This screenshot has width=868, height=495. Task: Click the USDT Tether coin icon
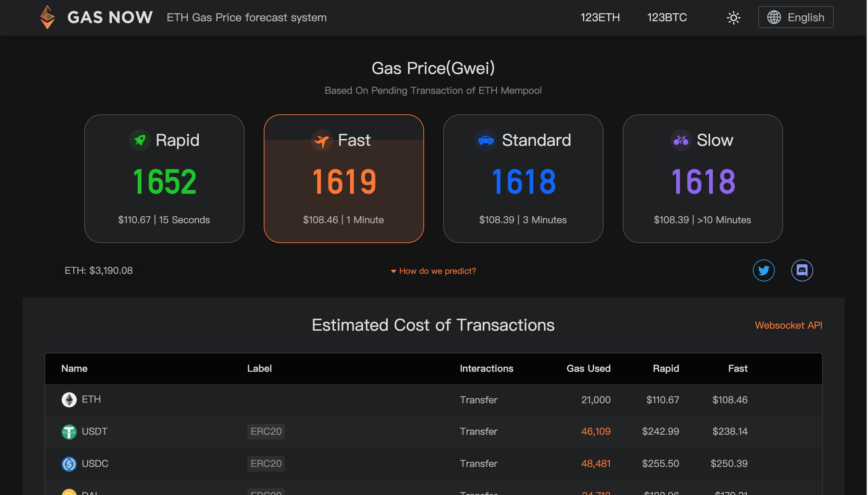coord(69,432)
